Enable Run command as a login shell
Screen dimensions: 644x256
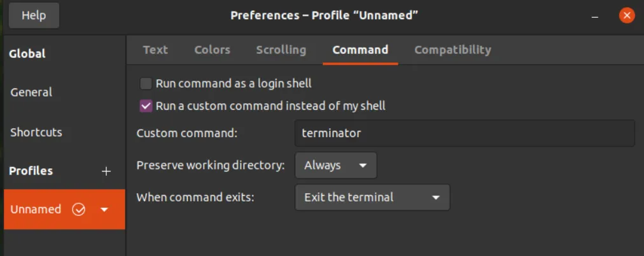[146, 83]
